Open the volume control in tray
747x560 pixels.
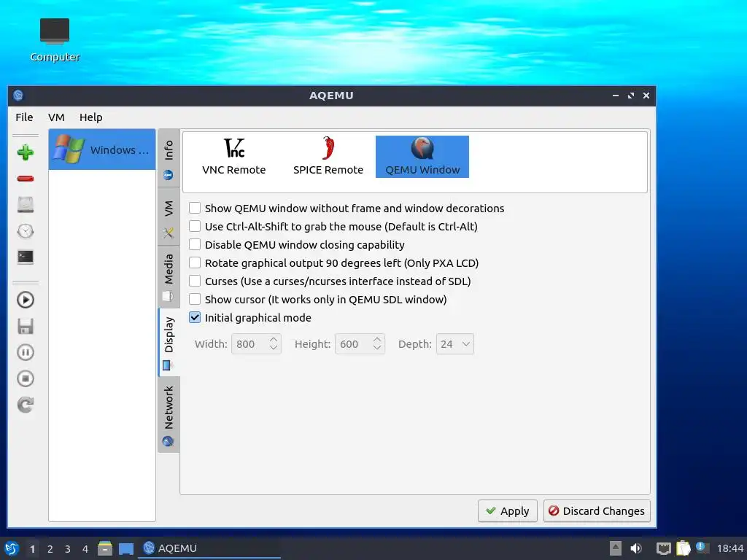click(636, 548)
